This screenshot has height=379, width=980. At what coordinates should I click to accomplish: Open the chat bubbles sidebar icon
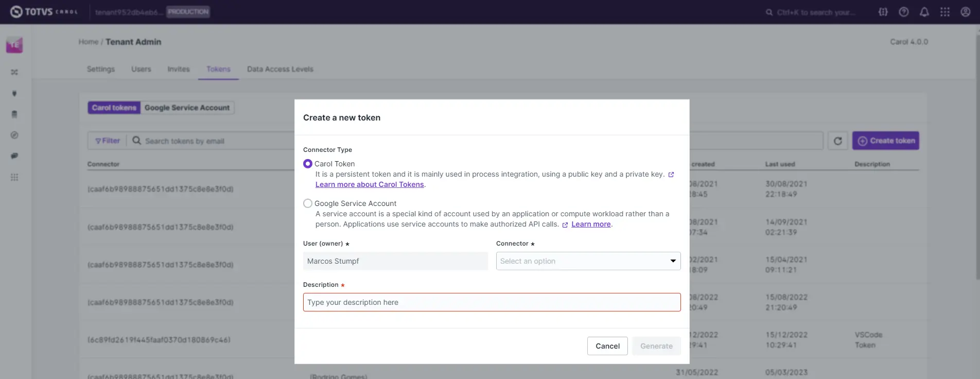click(14, 156)
